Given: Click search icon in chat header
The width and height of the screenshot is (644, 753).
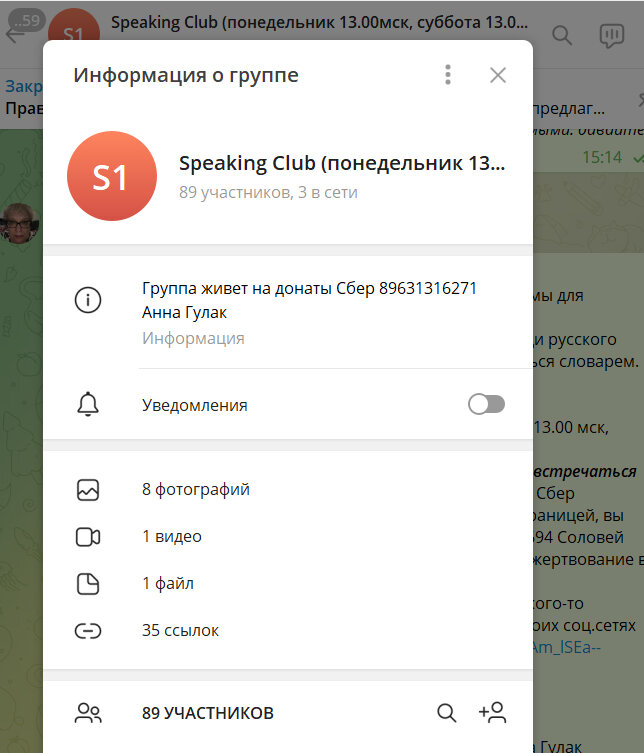Looking at the screenshot, I should coord(561,35).
